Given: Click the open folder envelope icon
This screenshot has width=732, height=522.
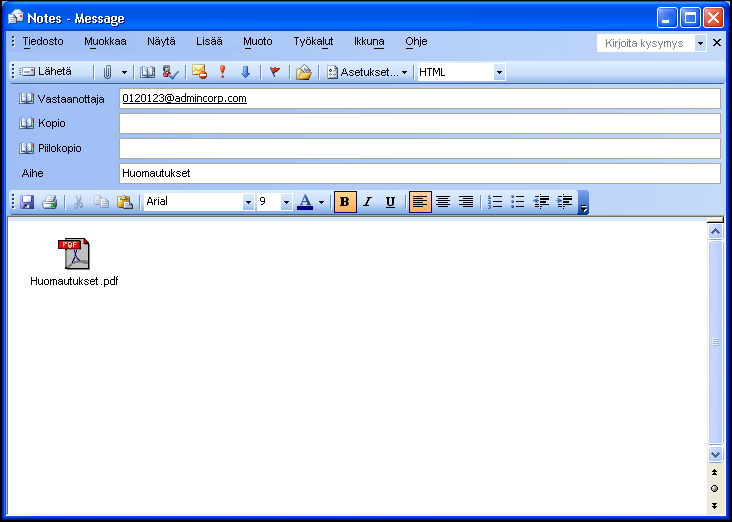Looking at the screenshot, I should (x=303, y=72).
